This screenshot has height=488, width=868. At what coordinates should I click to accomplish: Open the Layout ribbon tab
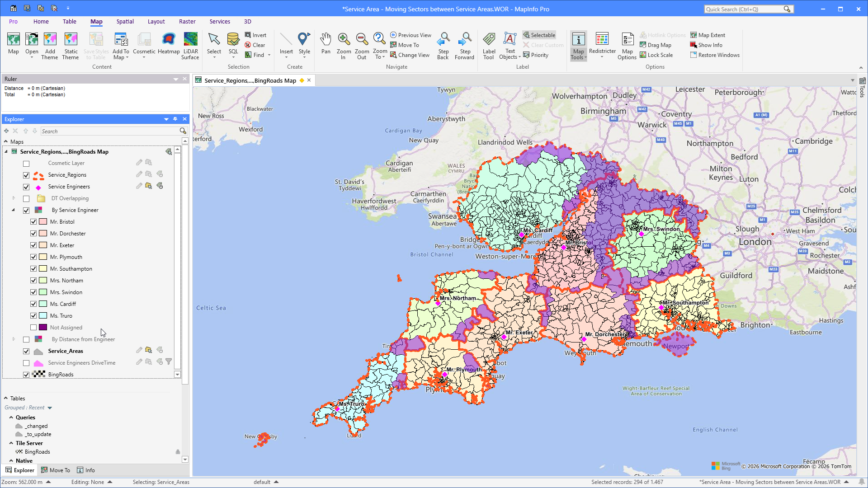pyautogui.click(x=156, y=21)
